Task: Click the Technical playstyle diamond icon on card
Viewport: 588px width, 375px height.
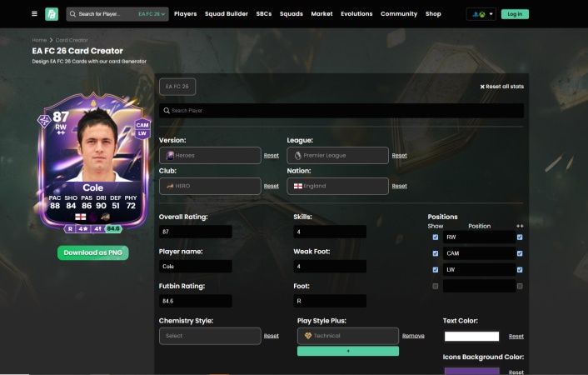Action: tap(44, 121)
